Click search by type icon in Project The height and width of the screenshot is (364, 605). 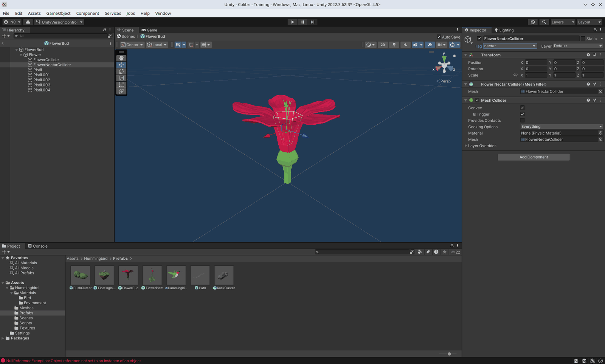[x=420, y=252]
